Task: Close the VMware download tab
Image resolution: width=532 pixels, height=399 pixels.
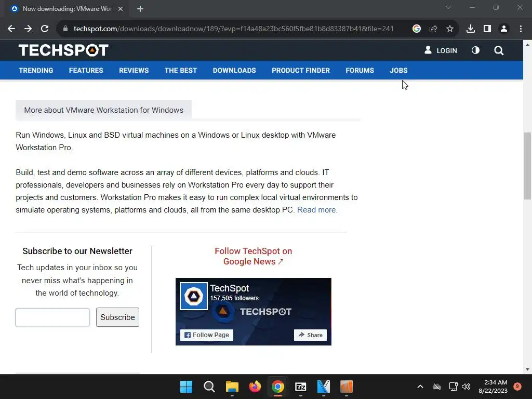Action: [121, 9]
